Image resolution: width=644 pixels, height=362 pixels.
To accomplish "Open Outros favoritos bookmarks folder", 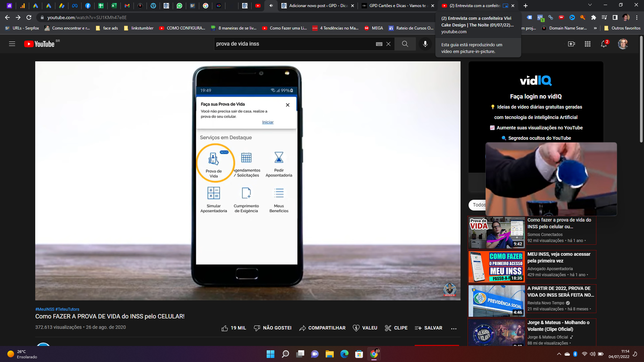I will tap(622, 28).
